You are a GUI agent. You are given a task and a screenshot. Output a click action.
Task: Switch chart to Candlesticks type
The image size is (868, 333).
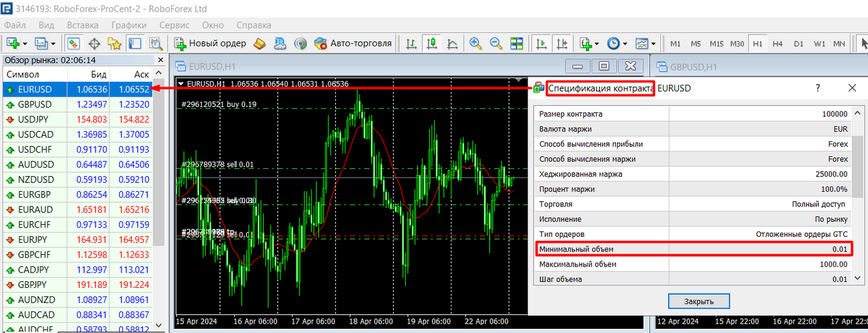[x=432, y=43]
